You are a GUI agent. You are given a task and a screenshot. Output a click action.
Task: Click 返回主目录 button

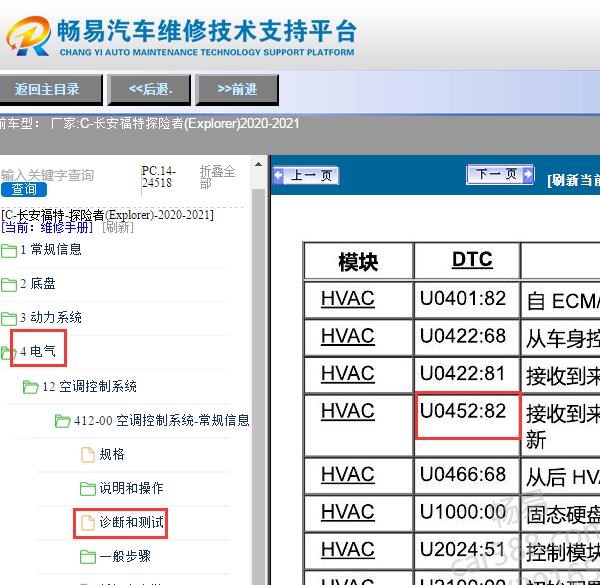pyautogui.click(x=51, y=90)
